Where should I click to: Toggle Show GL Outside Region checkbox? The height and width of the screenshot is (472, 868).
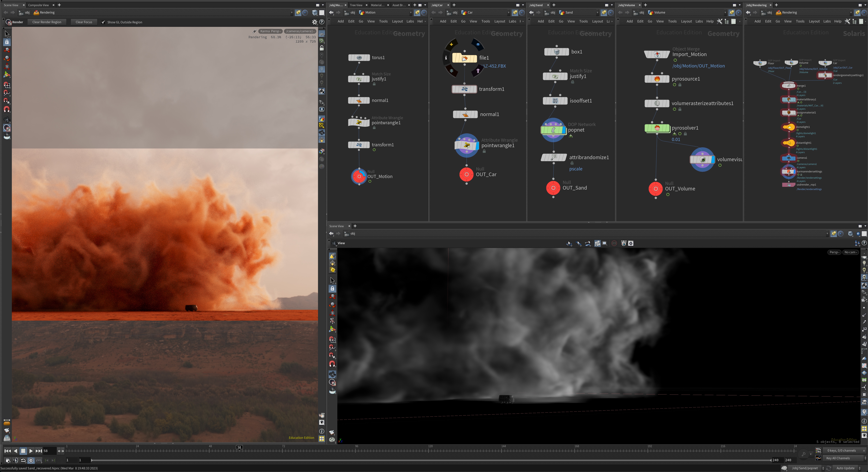click(103, 22)
